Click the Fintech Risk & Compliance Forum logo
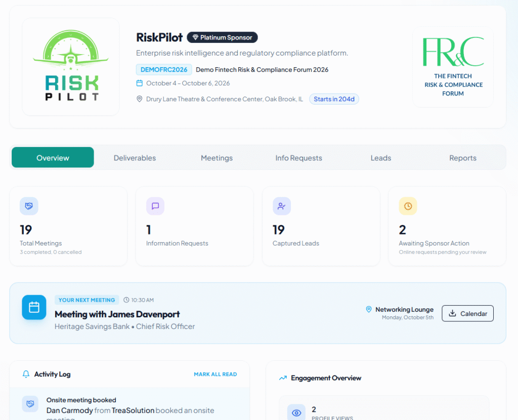The height and width of the screenshot is (420, 518). (x=453, y=67)
